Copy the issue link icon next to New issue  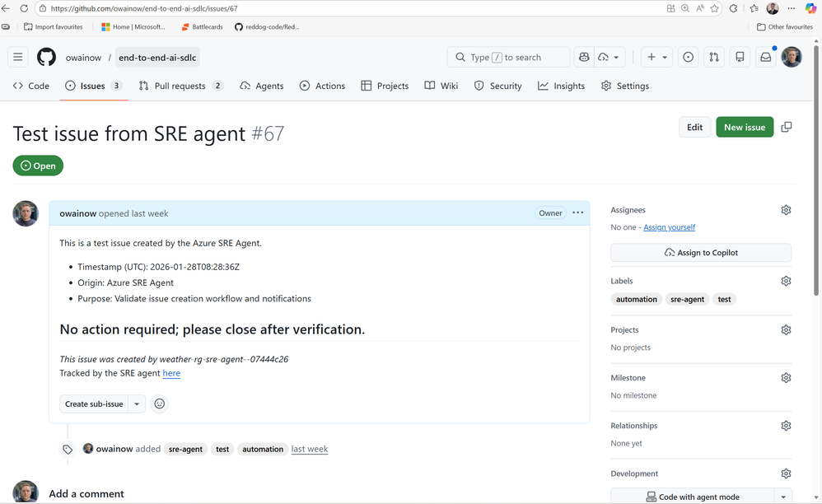pyautogui.click(x=787, y=128)
